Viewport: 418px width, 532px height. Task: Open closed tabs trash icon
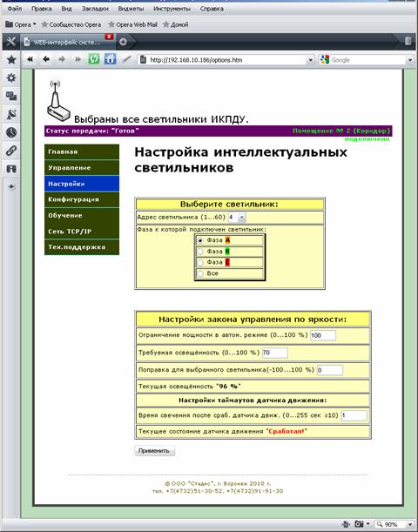(408, 41)
